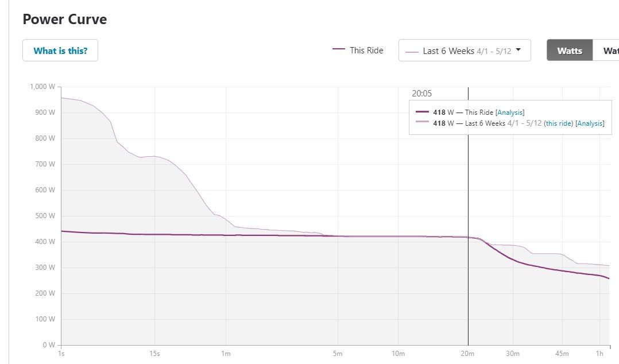Follow the "this ride" link in the tooltip
This screenshot has width=619, height=364.
point(558,123)
